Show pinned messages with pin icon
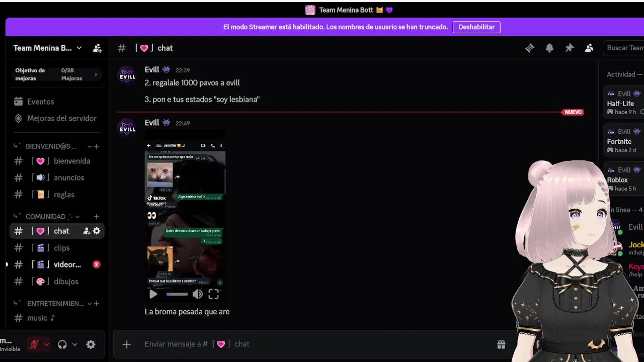This screenshot has height=362, width=644. click(x=570, y=48)
